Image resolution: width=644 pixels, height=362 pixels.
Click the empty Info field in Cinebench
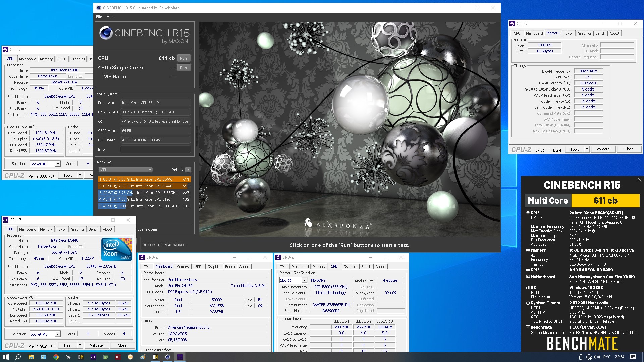(156, 149)
